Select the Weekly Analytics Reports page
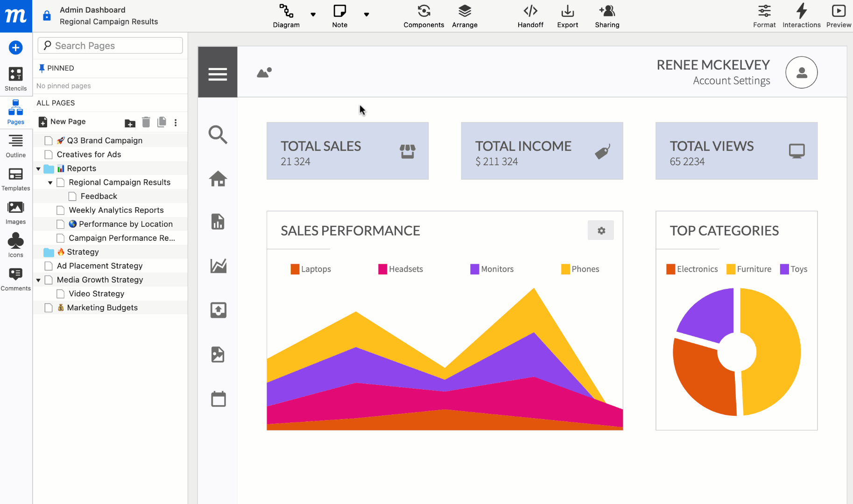Image resolution: width=853 pixels, height=504 pixels. [116, 210]
